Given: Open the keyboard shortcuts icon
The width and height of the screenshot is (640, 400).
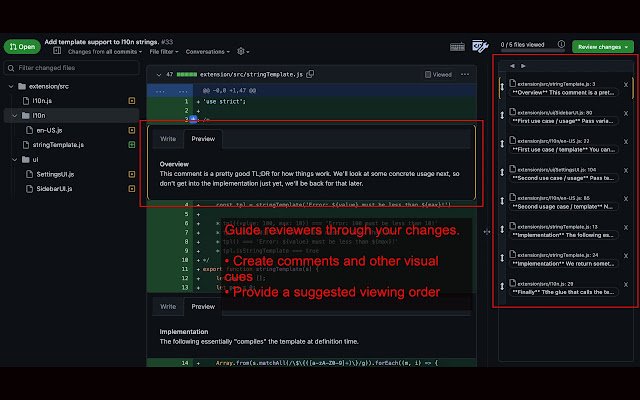Looking at the screenshot, I should point(457,47).
